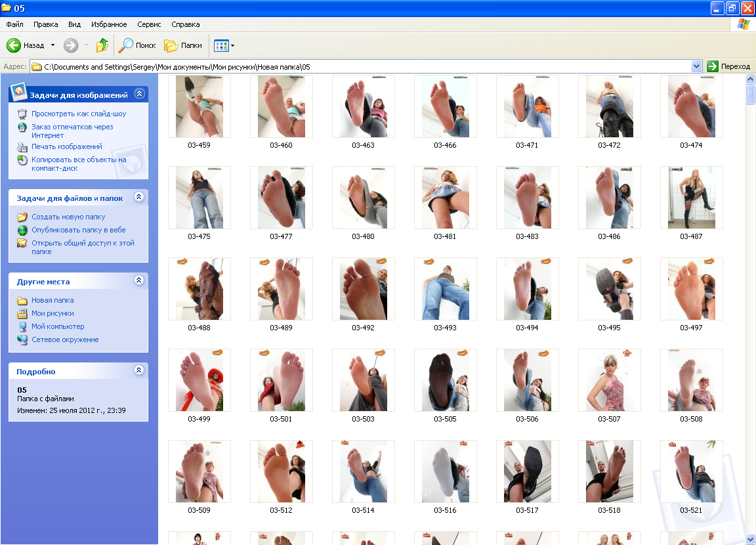Open the Сервис menu
Image resolution: width=756 pixels, height=545 pixels.
pos(149,24)
